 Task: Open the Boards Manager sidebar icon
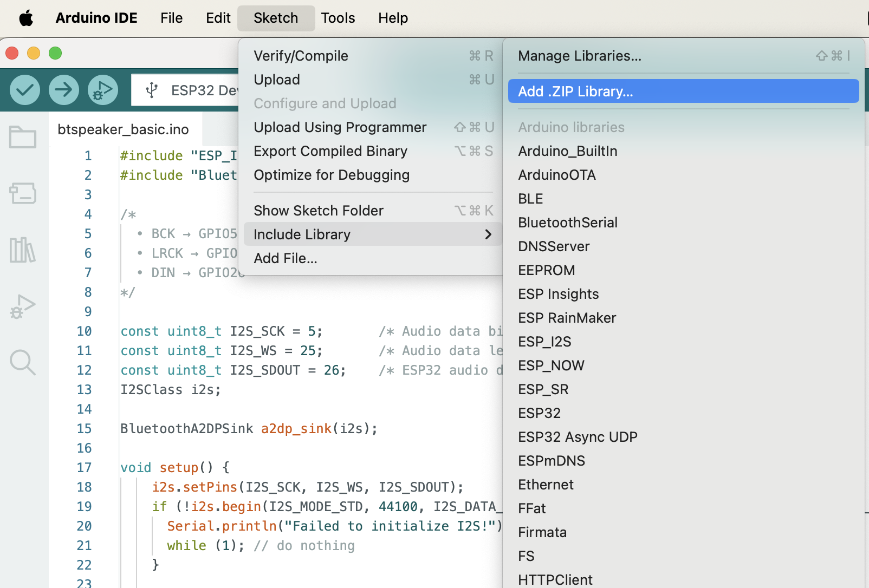(23, 193)
